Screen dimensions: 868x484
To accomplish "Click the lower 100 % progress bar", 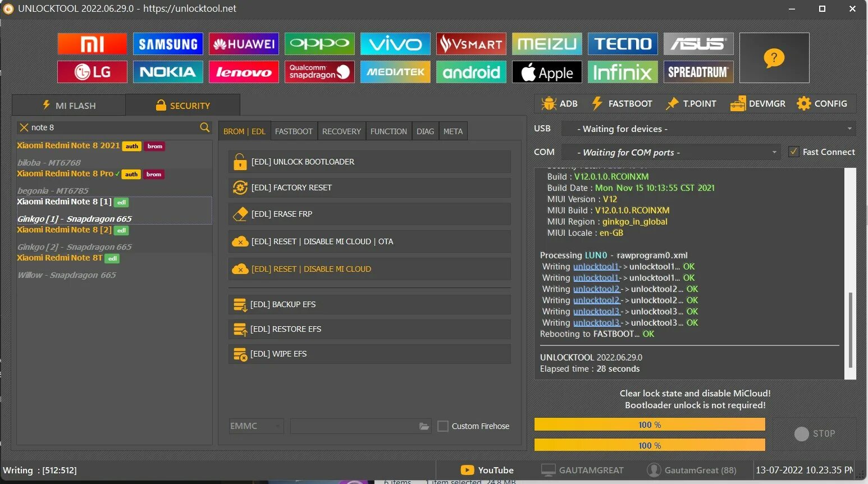I will pos(650,445).
